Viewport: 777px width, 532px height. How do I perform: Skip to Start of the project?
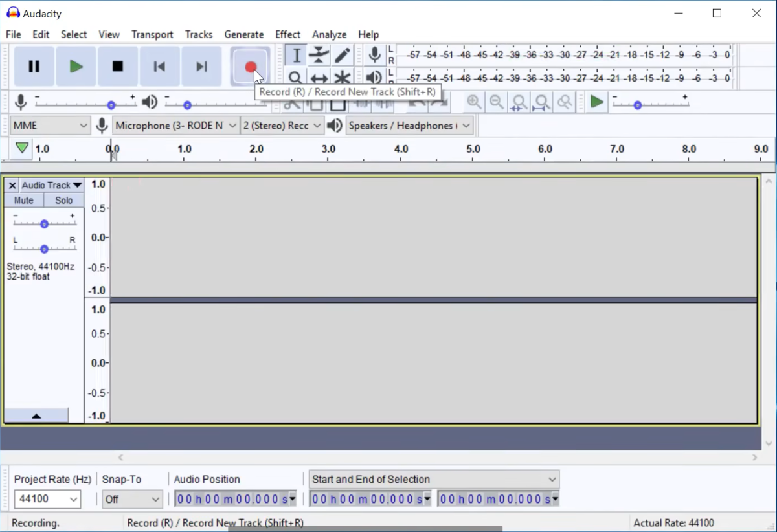(x=159, y=66)
